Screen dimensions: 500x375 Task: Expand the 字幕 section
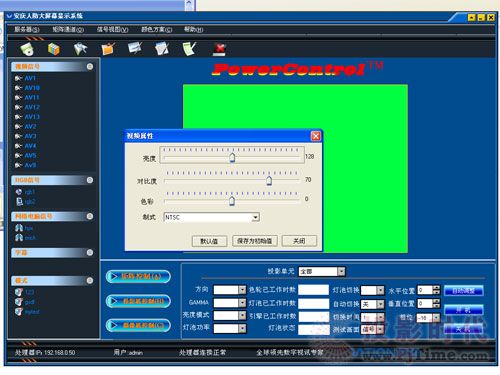pos(90,252)
